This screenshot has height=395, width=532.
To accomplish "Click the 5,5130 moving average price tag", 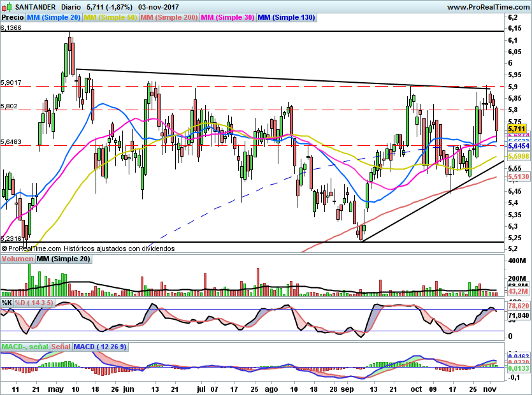I will (x=519, y=176).
